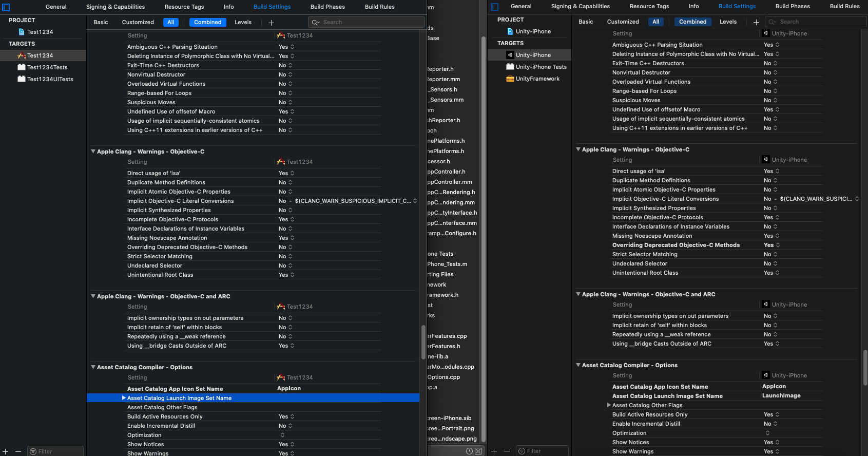Viewport: 868px width, 456px height.
Task: Toggle the targets sidebar in left window
Action: (6, 7)
